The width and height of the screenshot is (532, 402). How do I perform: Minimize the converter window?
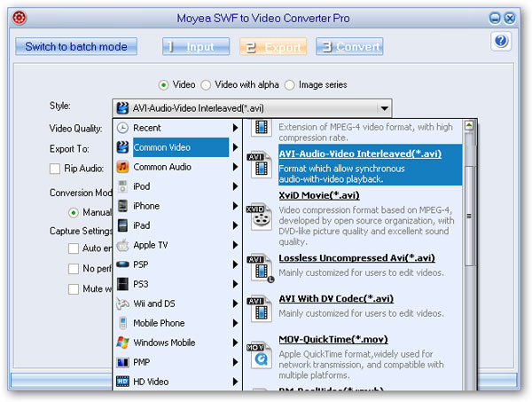(495, 18)
